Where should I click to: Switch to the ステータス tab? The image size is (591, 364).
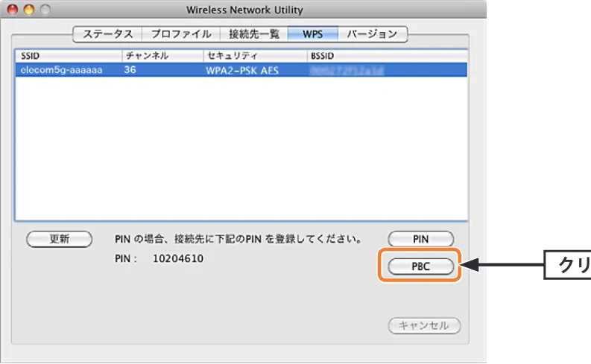pos(107,34)
